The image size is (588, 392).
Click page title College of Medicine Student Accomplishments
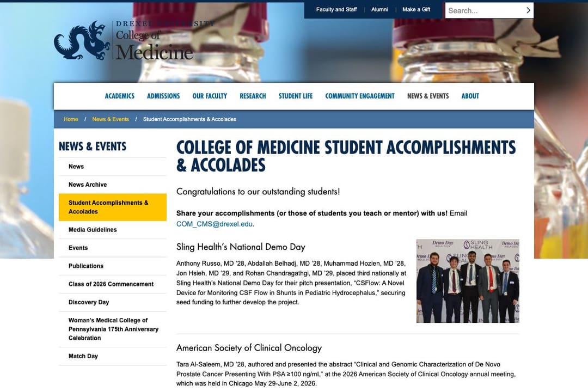(x=346, y=156)
